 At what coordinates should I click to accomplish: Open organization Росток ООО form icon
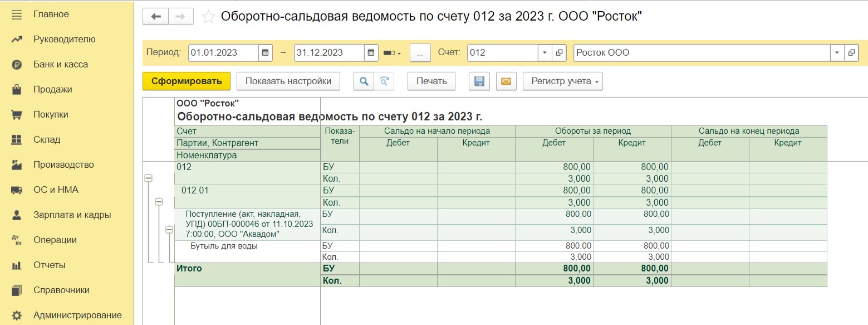[851, 53]
